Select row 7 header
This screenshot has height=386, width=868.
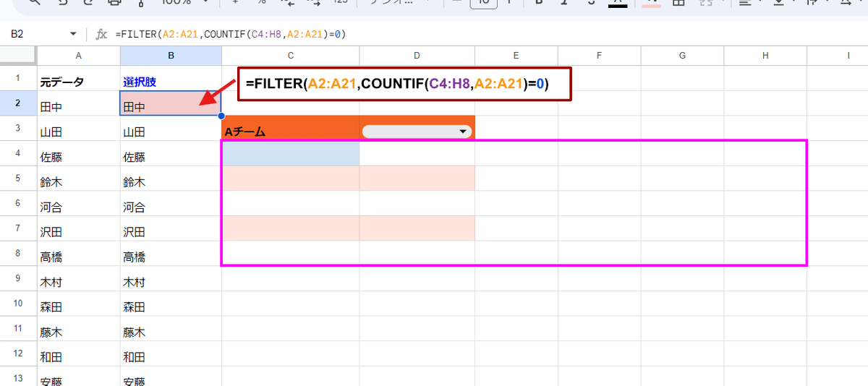point(19,228)
